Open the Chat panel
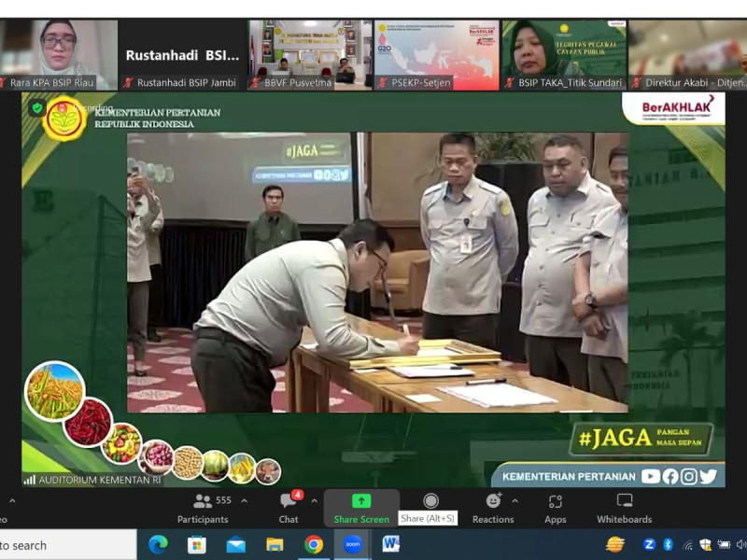 click(x=289, y=507)
